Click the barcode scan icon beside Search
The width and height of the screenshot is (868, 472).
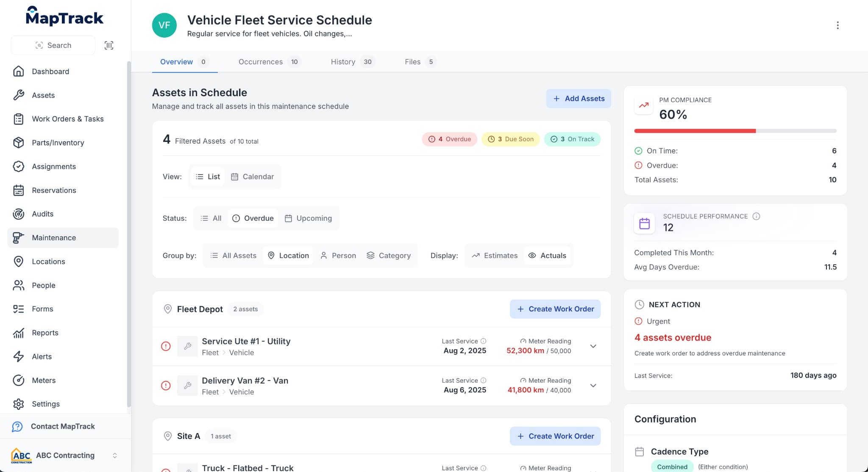click(109, 45)
